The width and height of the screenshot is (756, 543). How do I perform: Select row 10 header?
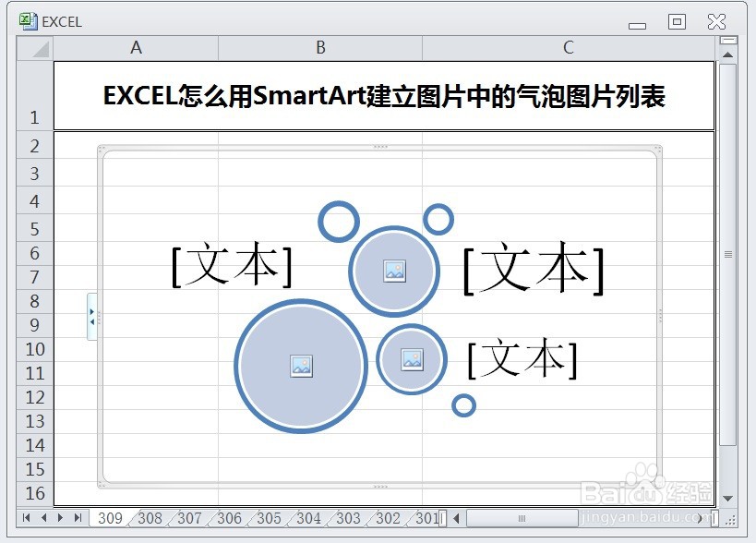[35, 349]
